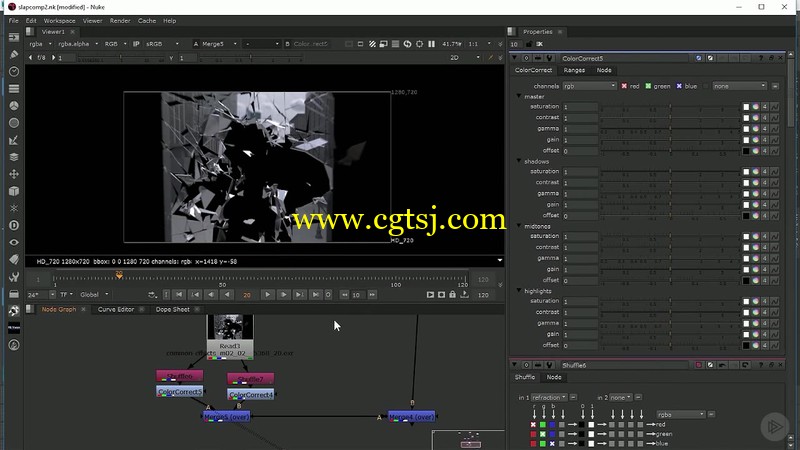This screenshot has width=800, height=450.
Task: Open the Color nodes toolbar menu
Action: point(14,106)
